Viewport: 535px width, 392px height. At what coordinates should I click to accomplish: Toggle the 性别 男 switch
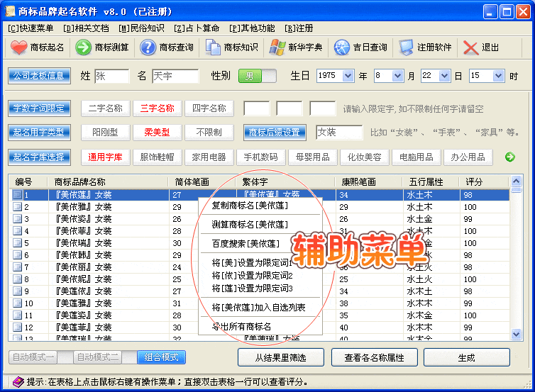point(258,76)
